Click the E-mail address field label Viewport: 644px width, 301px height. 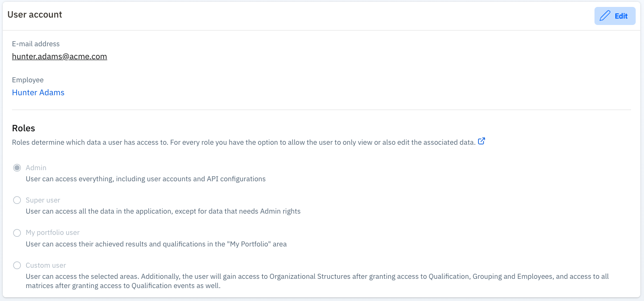point(36,44)
